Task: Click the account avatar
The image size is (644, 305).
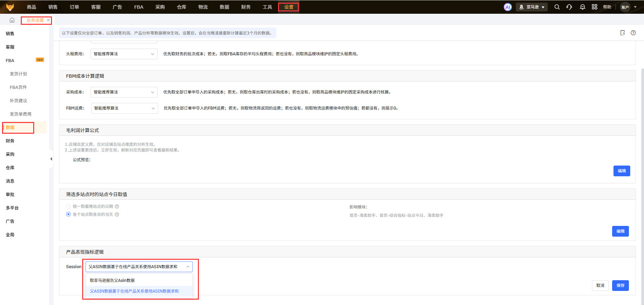Action: tap(625, 7)
